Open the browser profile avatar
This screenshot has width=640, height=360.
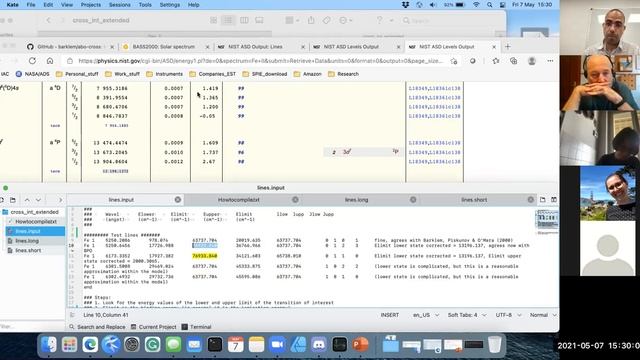click(x=531, y=61)
